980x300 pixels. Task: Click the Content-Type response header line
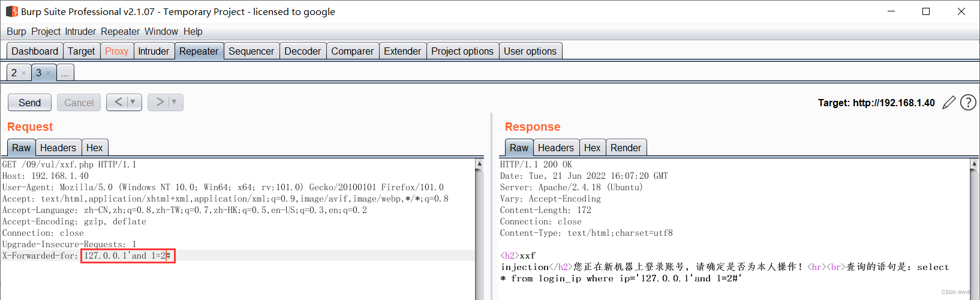click(587, 233)
